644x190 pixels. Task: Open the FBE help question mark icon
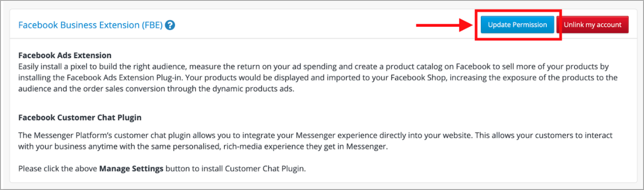pyautogui.click(x=170, y=25)
